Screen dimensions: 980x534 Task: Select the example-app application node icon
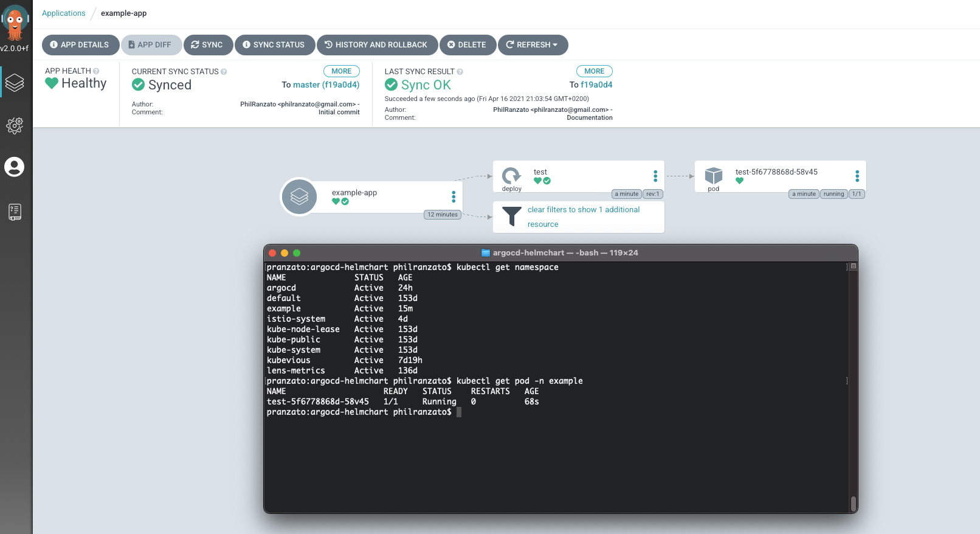coord(299,196)
